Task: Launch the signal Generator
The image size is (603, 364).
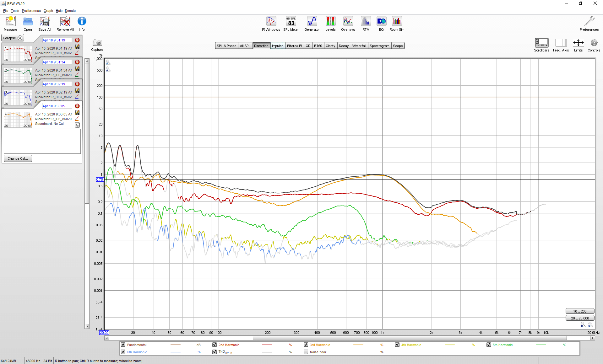Action: point(312,24)
